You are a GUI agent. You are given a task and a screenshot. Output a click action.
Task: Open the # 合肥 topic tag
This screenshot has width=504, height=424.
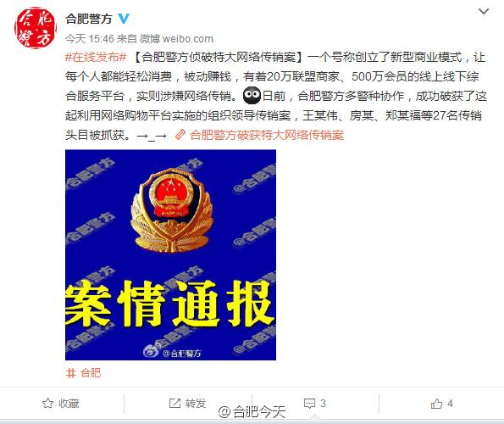pos(83,373)
